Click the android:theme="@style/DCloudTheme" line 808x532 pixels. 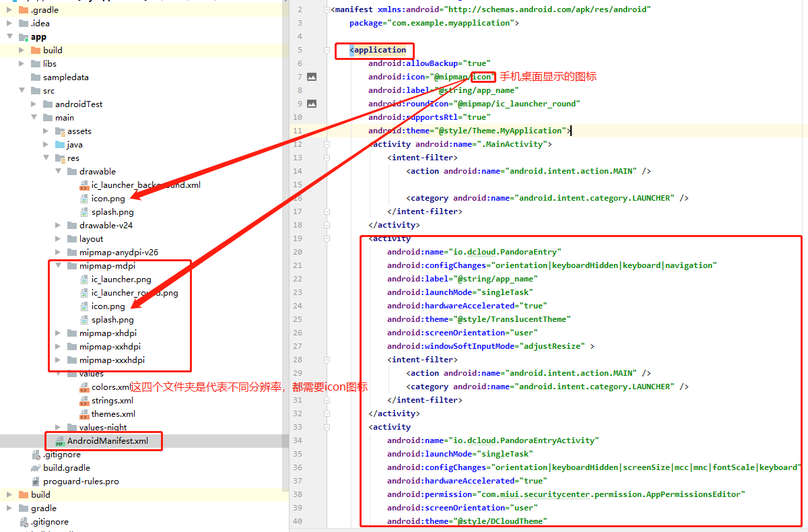pos(467,521)
